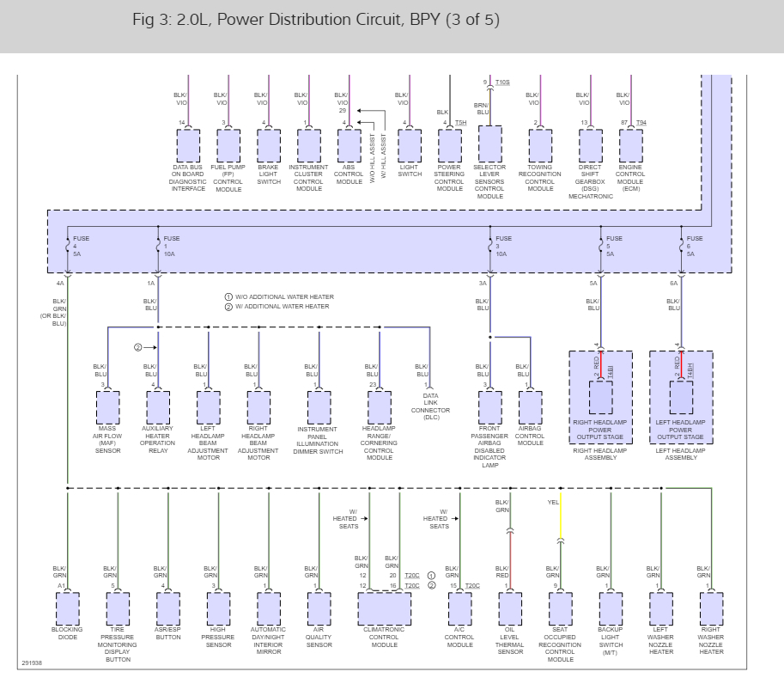Select the 'ASR/ESP BUTTON' label
Screen dimensions: 784x690
pyautogui.click(x=168, y=633)
